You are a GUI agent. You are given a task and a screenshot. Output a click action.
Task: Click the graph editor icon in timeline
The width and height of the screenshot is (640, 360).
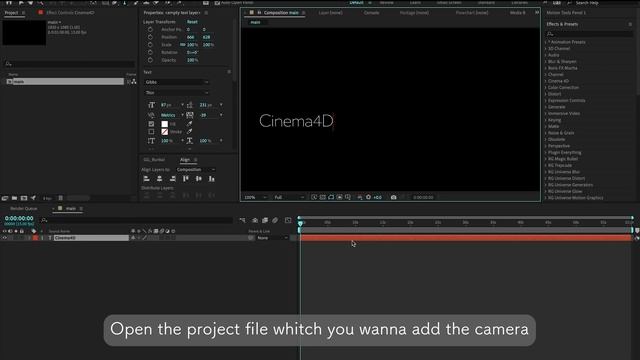pos(288,220)
